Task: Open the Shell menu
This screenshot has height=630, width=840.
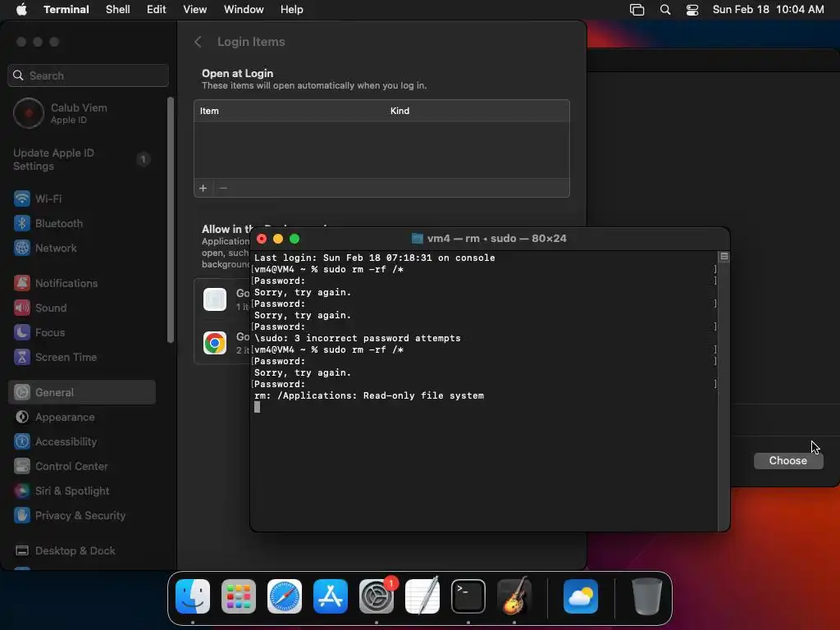Action: [x=118, y=10]
